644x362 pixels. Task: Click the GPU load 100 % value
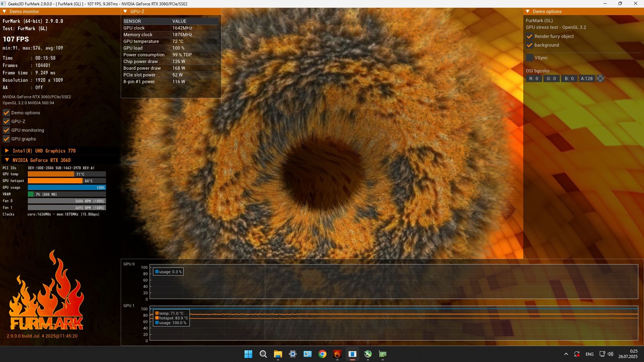click(x=178, y=48)
